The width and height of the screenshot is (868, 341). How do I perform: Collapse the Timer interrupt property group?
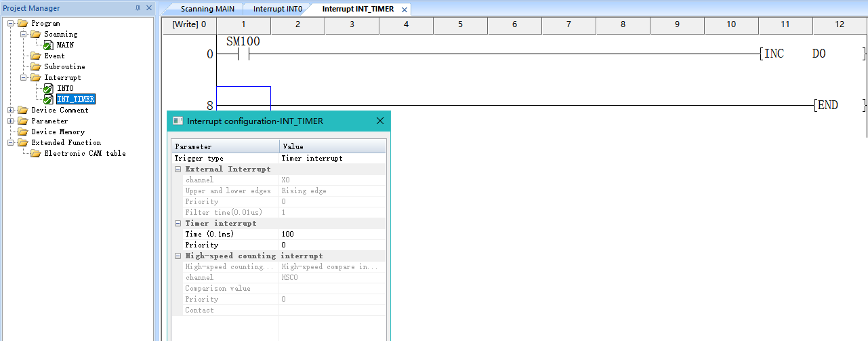point(178,223)
